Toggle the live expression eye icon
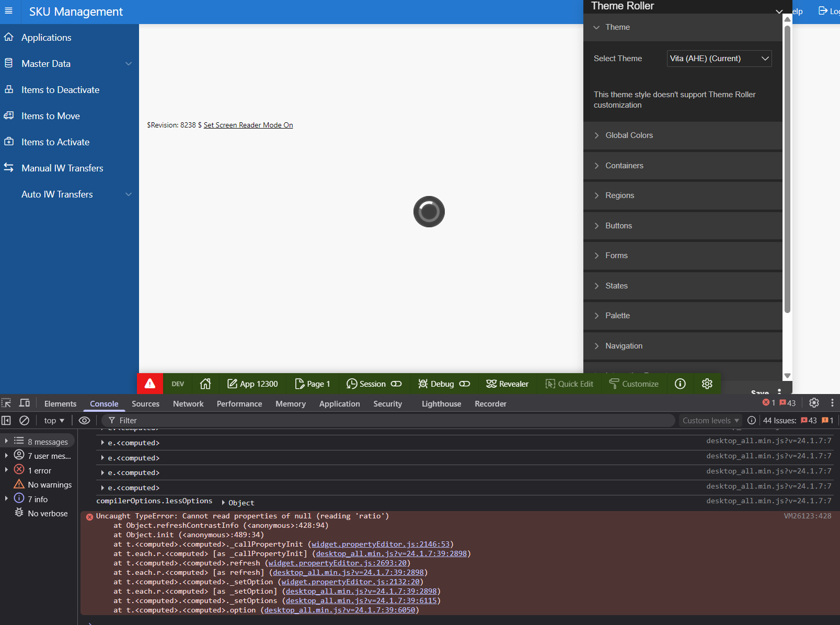Viewport: 840px width, 625px height. 84,420
